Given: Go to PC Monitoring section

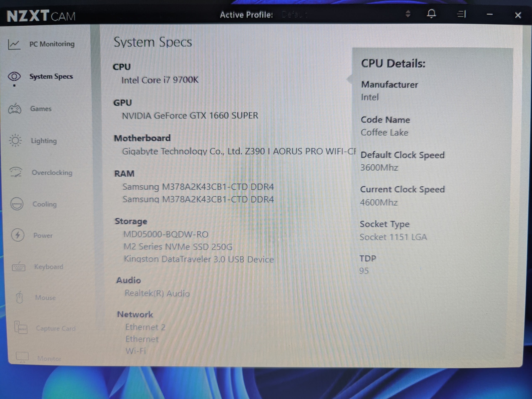Looking at the screenshot, I should click(52, 44).
